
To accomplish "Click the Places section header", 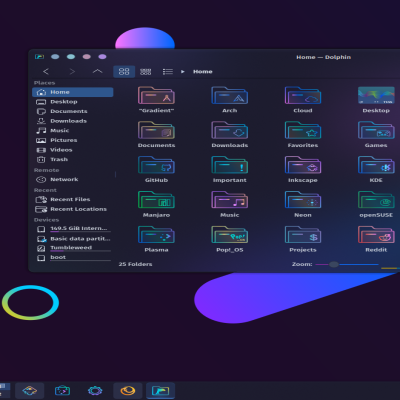I will pos(44,83).
